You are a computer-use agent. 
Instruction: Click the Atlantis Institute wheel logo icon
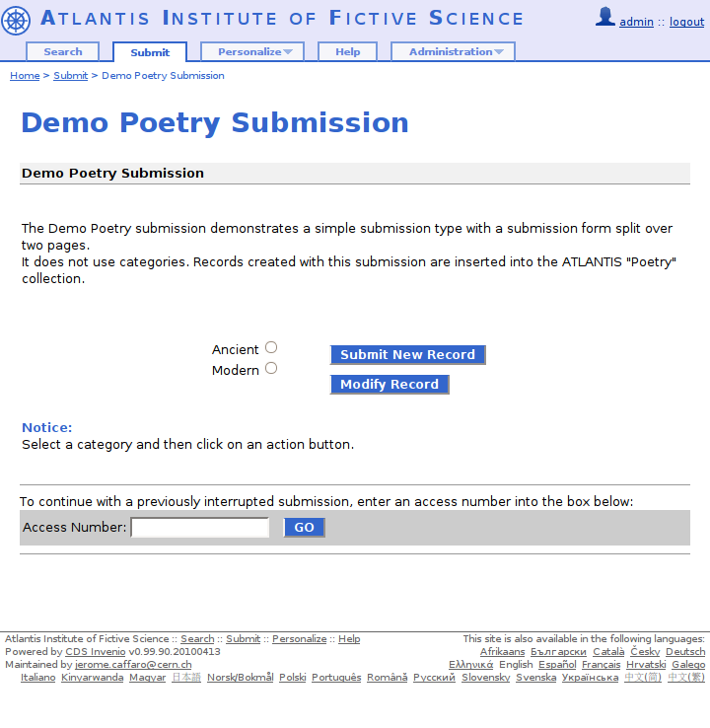pyautogui.click(x=17, y=20)
